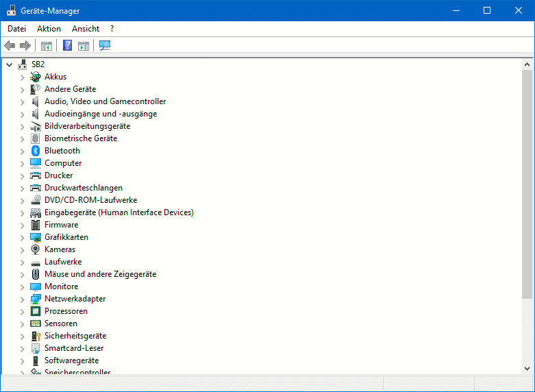The width and height of the screenshot is (535, 392).
Task: Select the Firmware entry
Action: [x=62, y=225]
